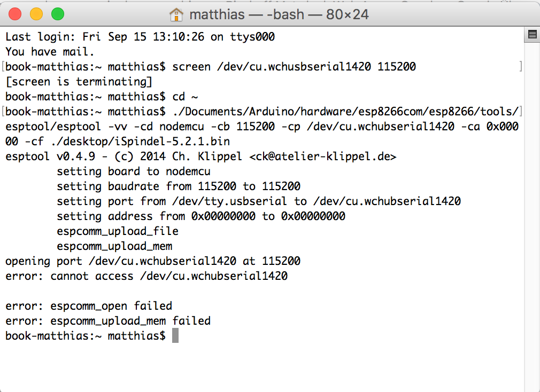Screen dimensions: 540x392
Task: Click the split pane icon above scrollbar
Action: [532, 35]
